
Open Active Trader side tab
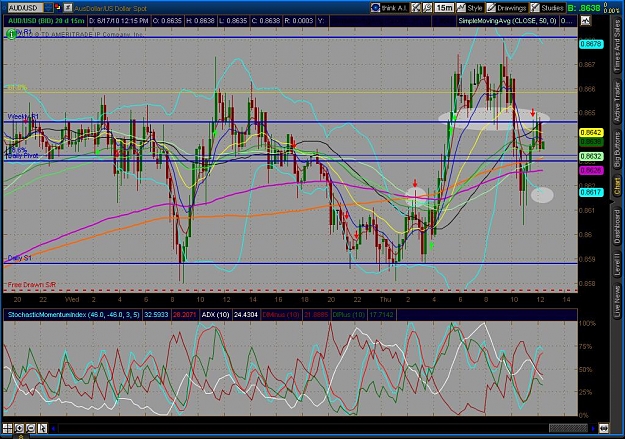pos(617,101)
